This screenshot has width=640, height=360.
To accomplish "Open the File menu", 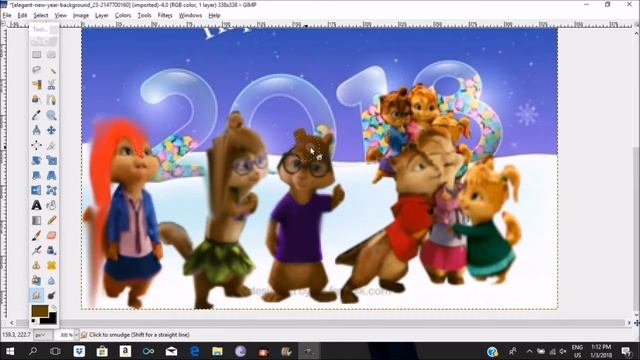I will (7, 16).
